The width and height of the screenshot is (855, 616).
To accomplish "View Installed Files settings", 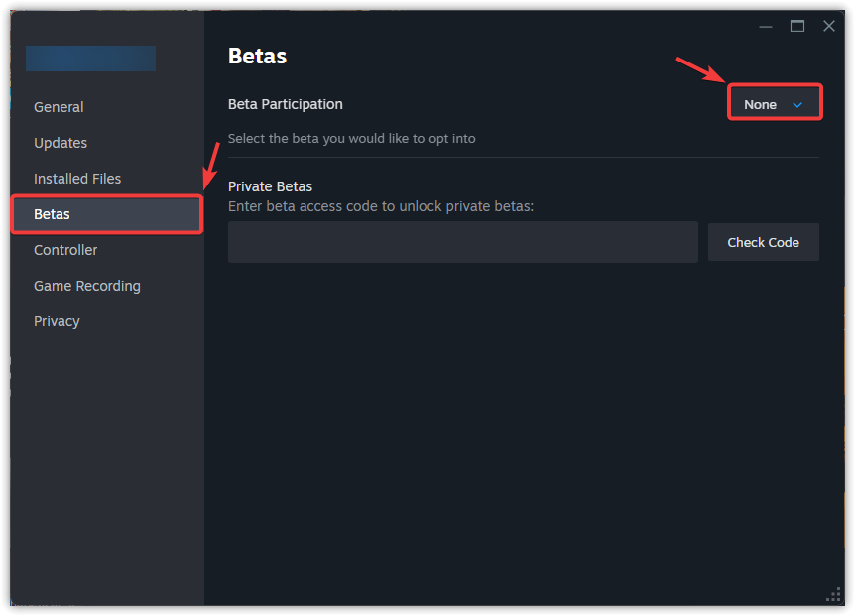I will (77, 179).
